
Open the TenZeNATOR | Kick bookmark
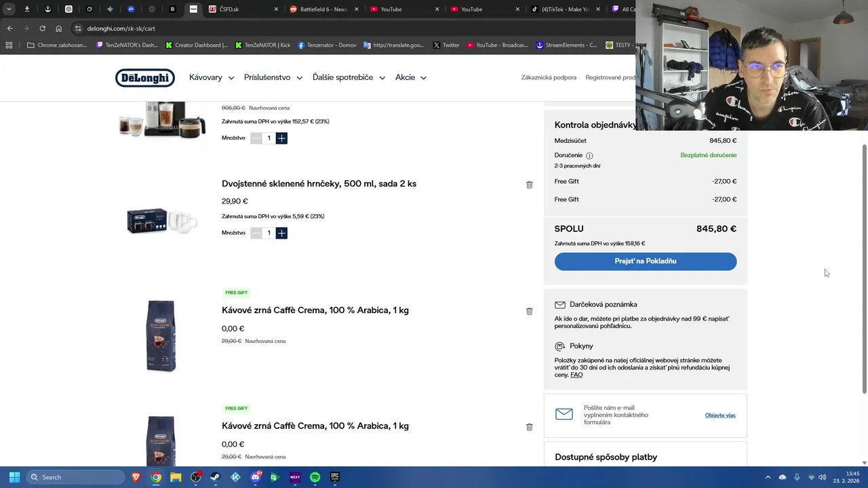pyautogui.click(x=262, y=45)
